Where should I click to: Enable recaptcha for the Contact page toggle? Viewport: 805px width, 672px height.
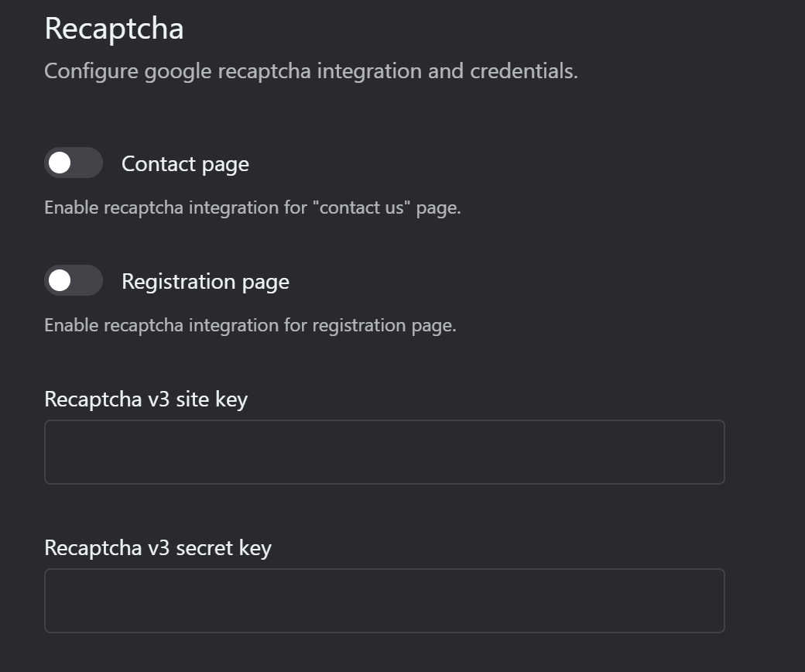[74, 163]
